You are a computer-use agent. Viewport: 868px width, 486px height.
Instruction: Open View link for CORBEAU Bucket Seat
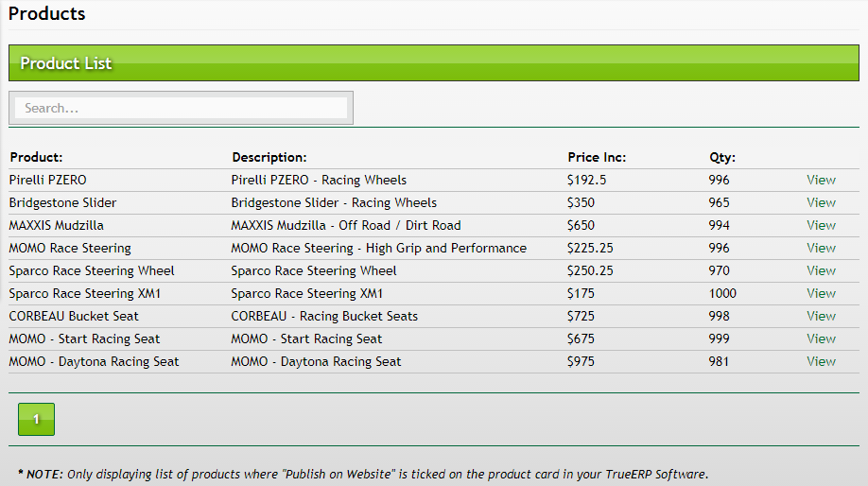[821, 316]
